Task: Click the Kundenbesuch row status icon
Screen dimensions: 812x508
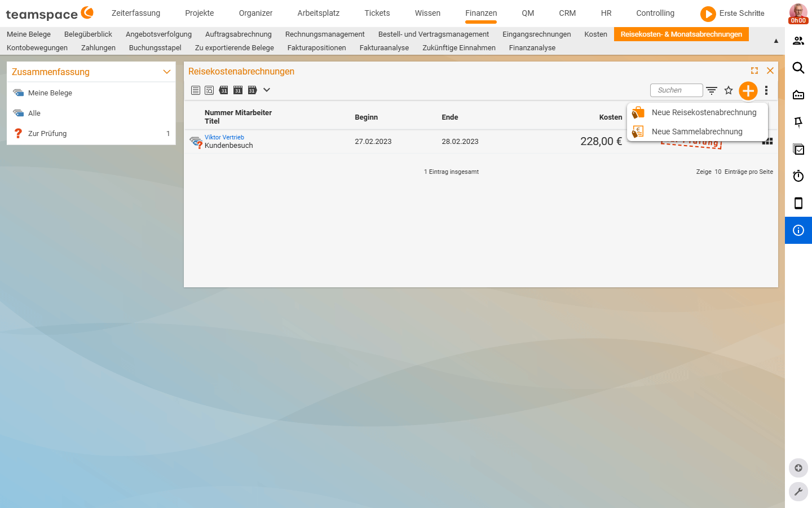Action: pos(196,142)
